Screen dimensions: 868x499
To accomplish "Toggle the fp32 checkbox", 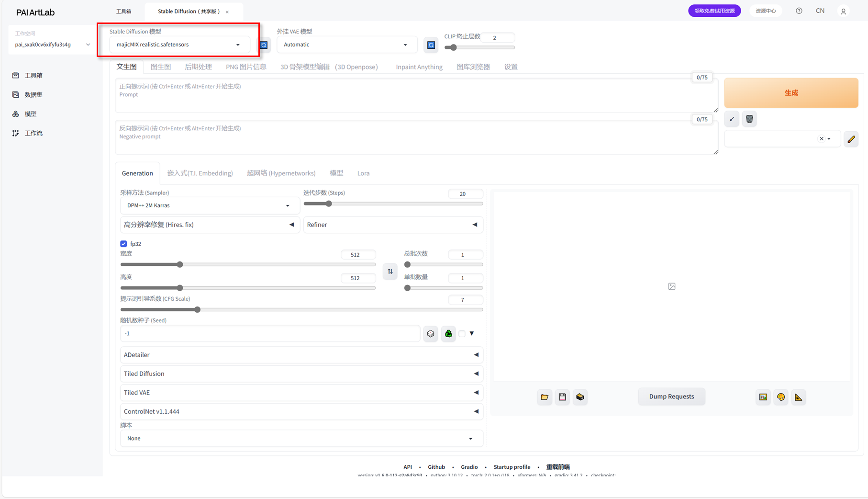I will tap(123, 244).
